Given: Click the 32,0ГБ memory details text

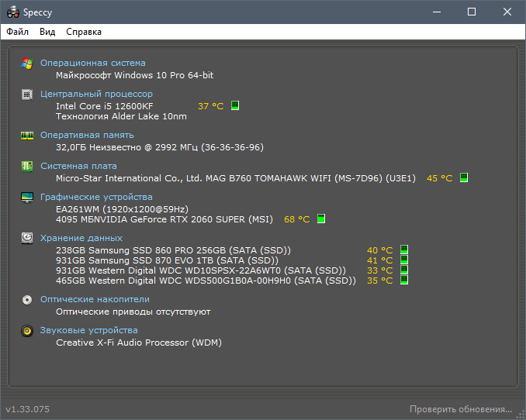Looking at the screenshot, I should point(160,147).
